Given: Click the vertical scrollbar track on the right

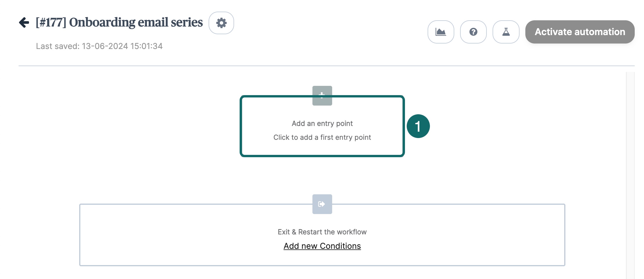Looking at the screenshot, I should pos(630,174).
